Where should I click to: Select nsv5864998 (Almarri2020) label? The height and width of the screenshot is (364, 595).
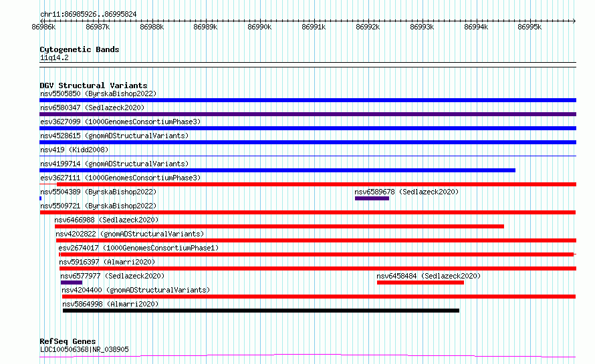[110, 304]
